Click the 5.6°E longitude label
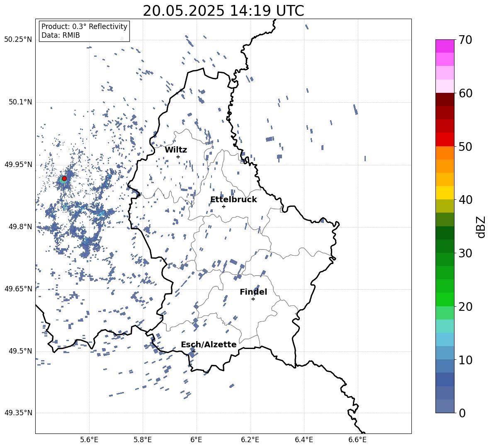This screenshot has width=491, height=448. pyautogui.click(x=89, y=440)
